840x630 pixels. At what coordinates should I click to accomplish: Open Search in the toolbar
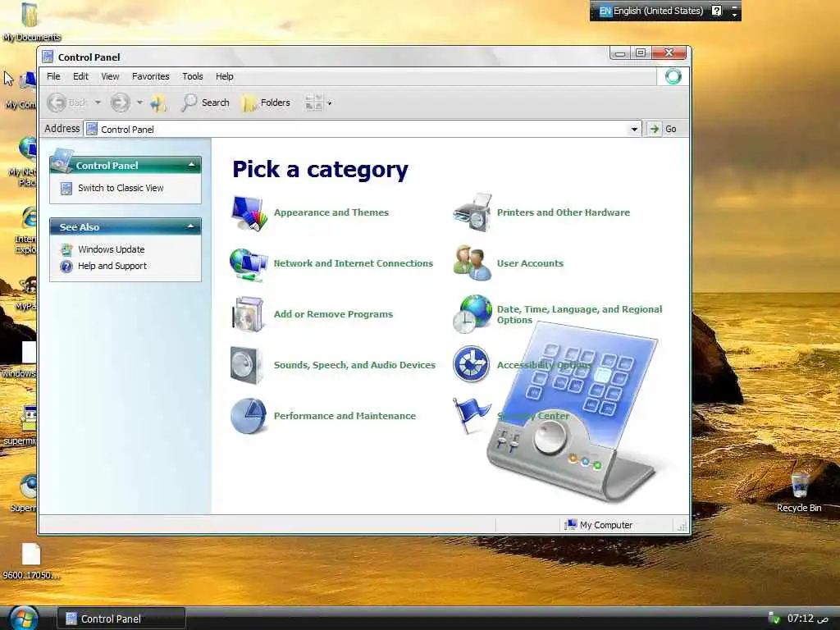click(205, 103)
